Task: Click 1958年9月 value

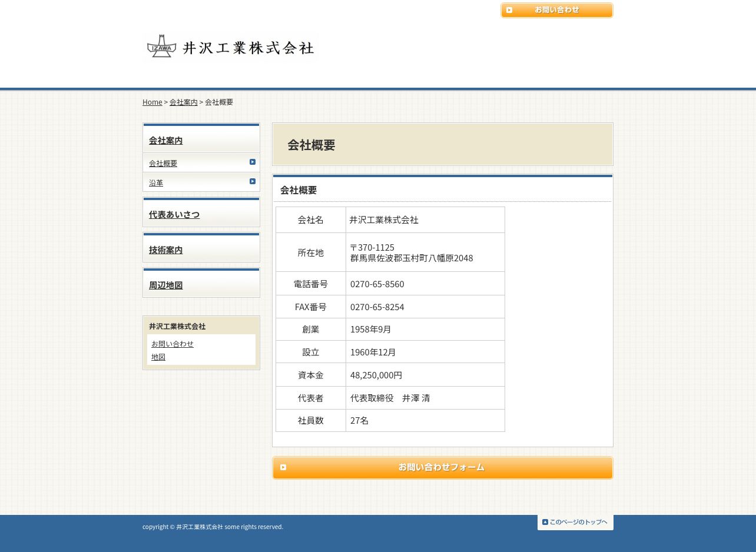Action: [371, 329]
